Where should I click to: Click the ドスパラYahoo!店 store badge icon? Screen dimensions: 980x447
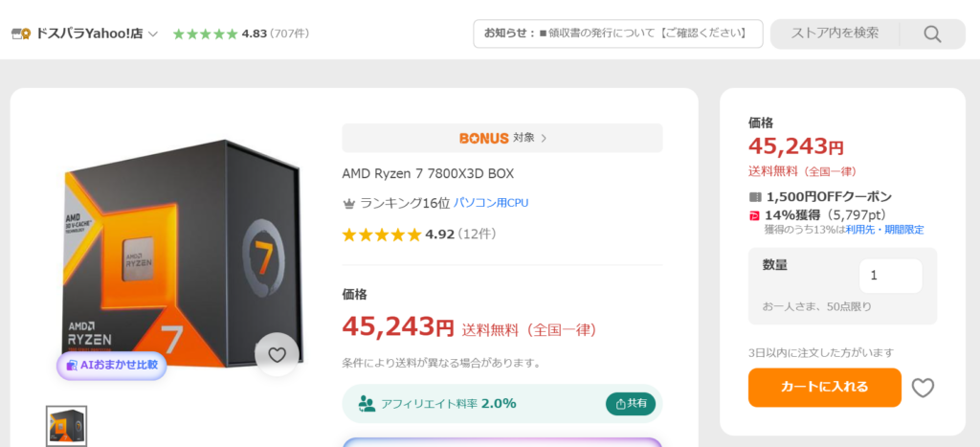tap(21, 34)
